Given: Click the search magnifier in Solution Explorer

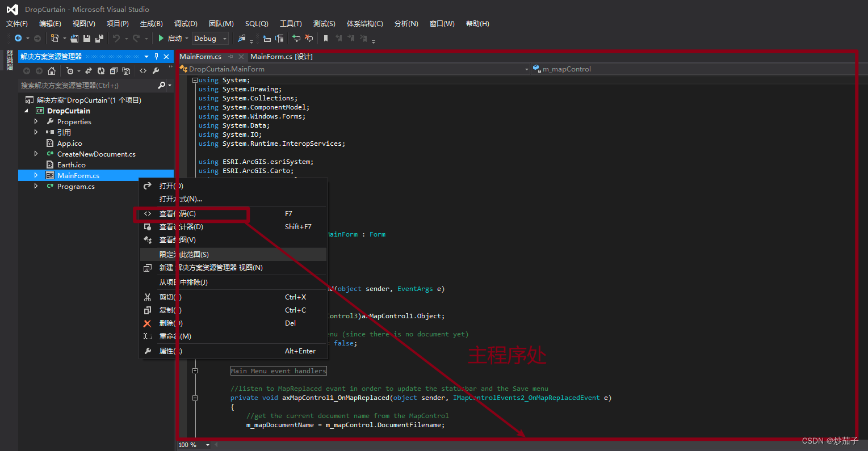Looking at the screenshot, I should 162,85.
